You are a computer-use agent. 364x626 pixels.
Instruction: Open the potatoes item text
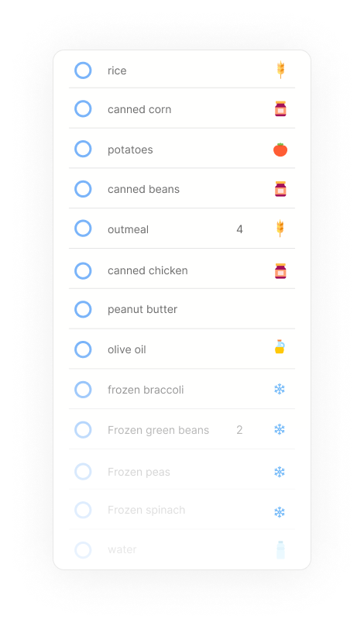tap(130, 150)
